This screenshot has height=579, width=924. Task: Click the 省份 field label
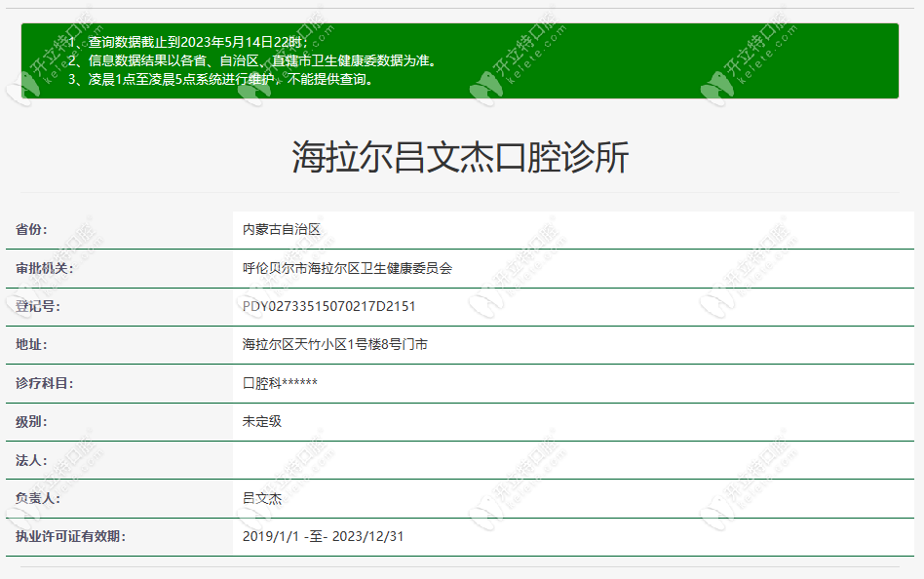pyautogui.click(x=31, y=229)
